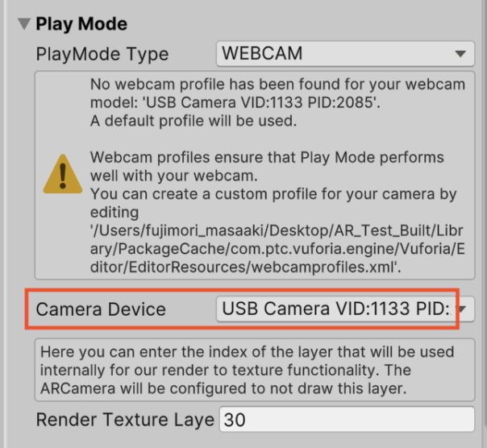Click the Render Texture Layer input field

tap(347, 419)
